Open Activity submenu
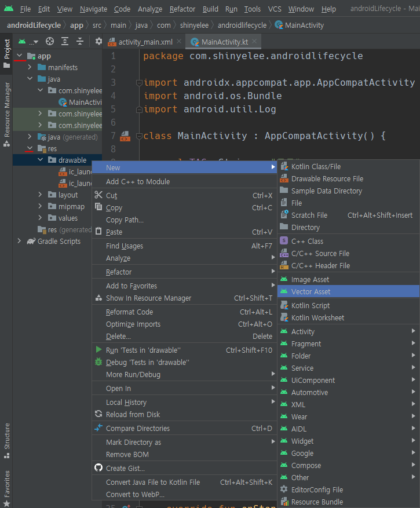This screenshot has width=420, height=508. 348,332
